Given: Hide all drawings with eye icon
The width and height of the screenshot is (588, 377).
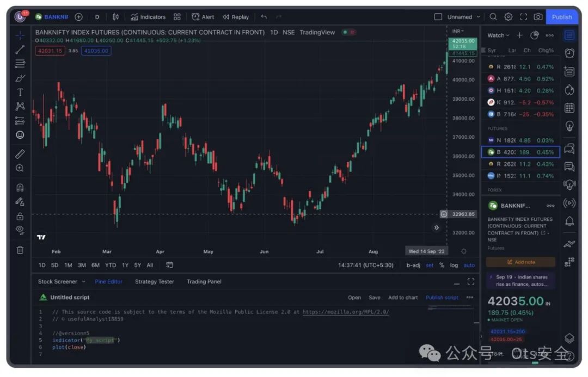Looking at the screenshot, I should [20, 230].
